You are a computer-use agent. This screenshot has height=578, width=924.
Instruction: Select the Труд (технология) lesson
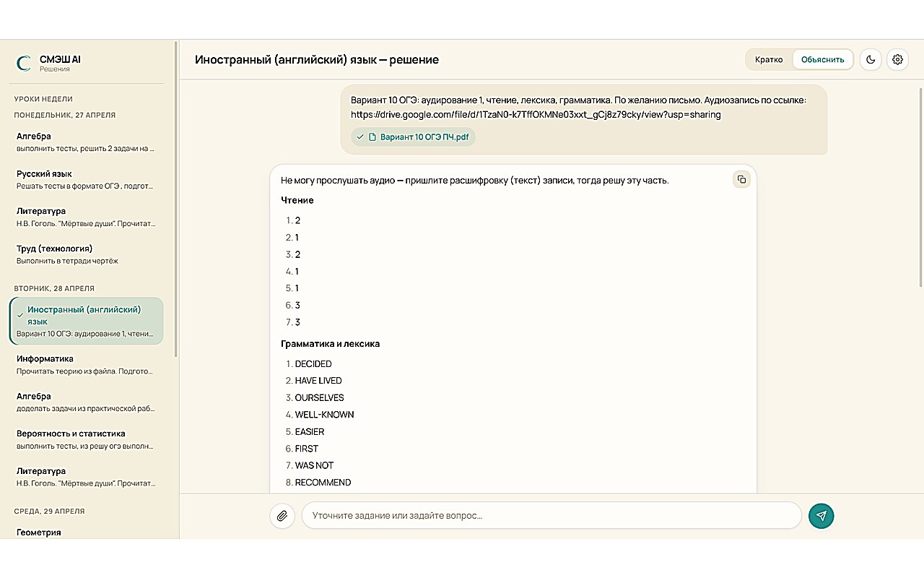[x=87, y=254]
